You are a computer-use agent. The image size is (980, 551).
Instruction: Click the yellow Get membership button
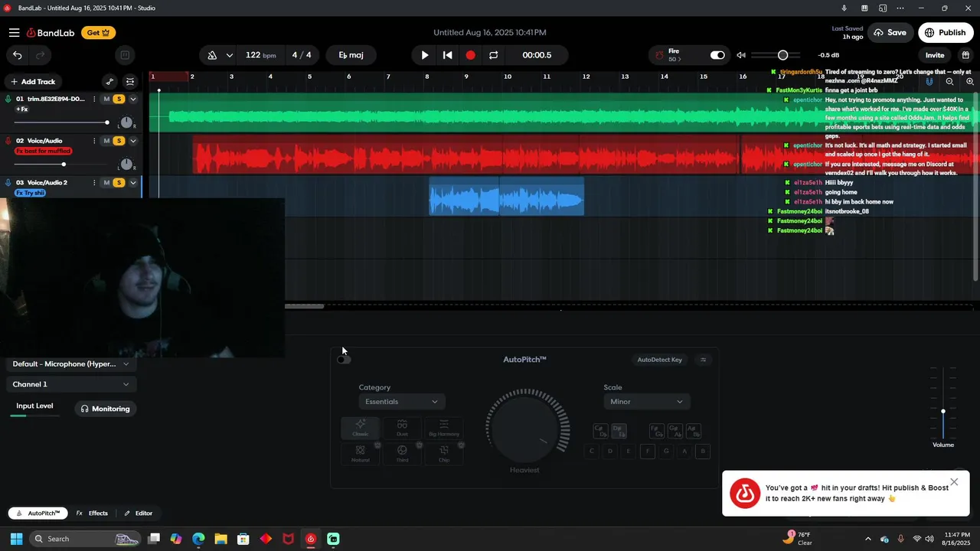(98, 33)
